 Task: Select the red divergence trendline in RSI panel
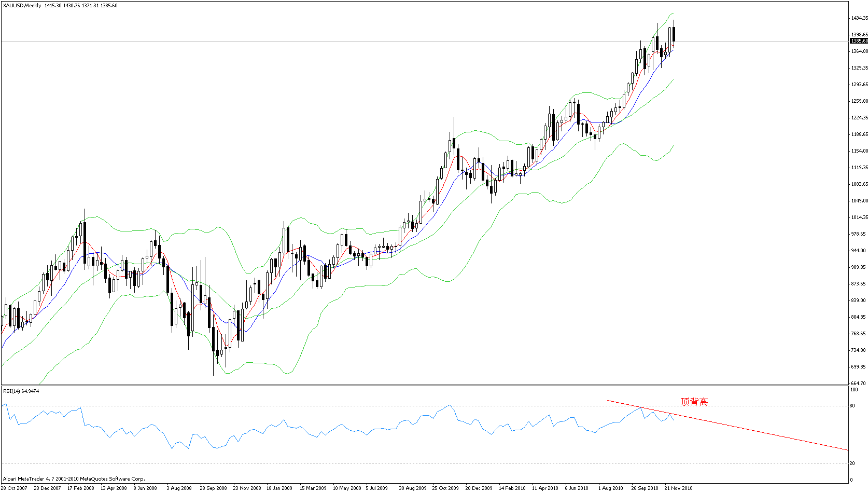click(752, 430)
